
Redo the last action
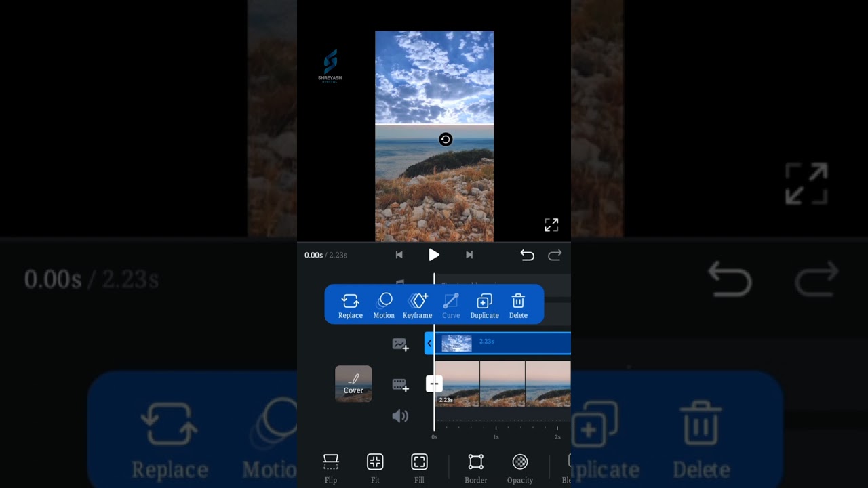[x=555, y=255]
